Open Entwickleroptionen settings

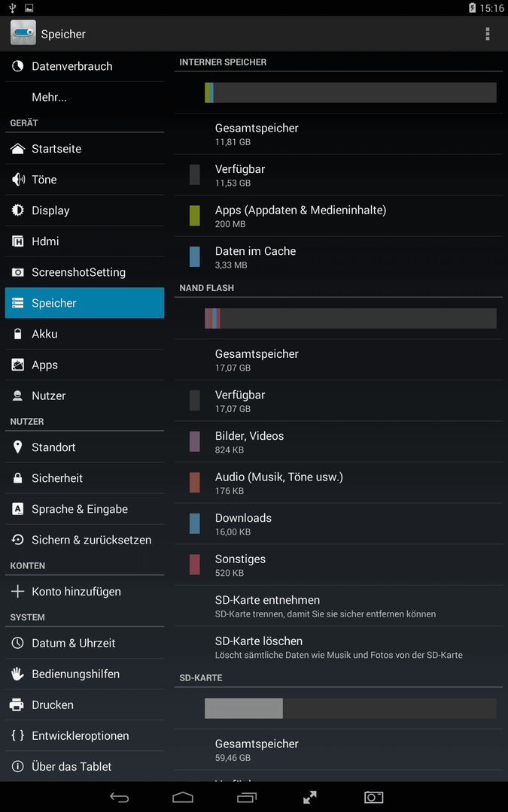(x=84, y=736)
